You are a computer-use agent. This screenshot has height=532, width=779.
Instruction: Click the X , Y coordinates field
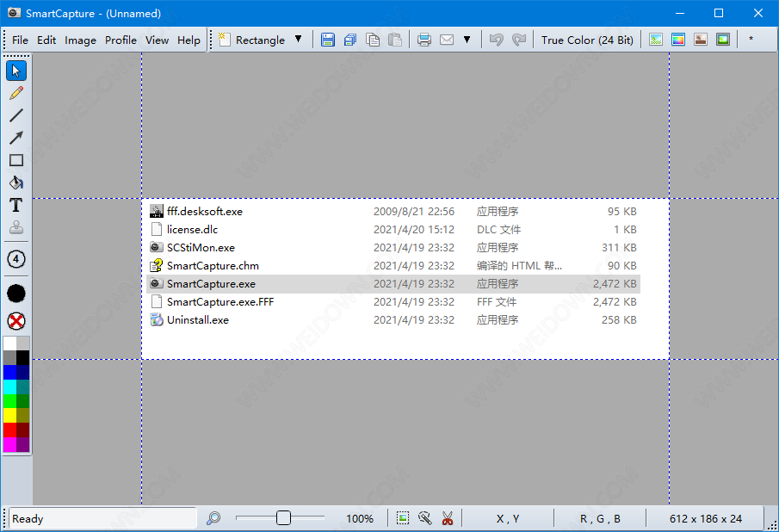(x=508, y=518)
